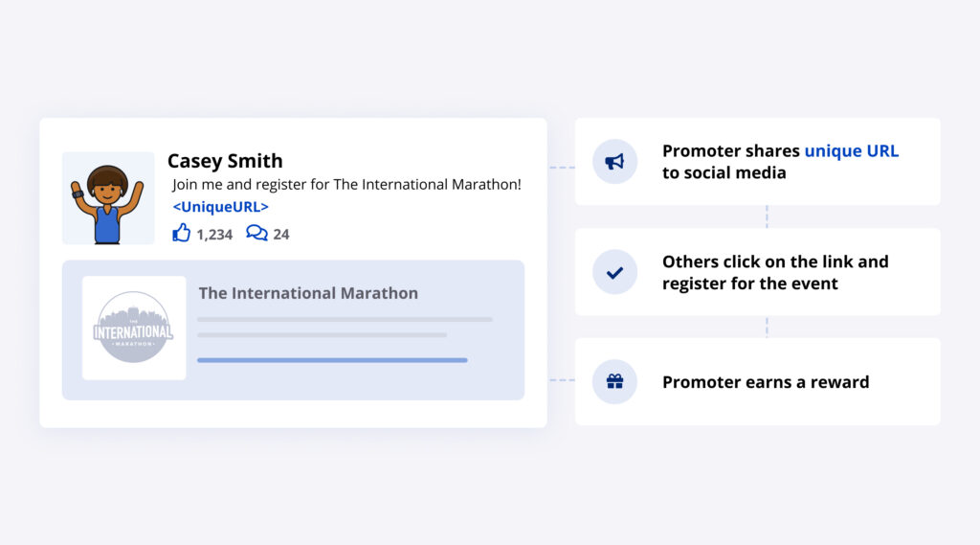The height and width of the screenshot is (545, 980).
Task: Click the blue "unique URL" text
Action: tap(851, 151)
